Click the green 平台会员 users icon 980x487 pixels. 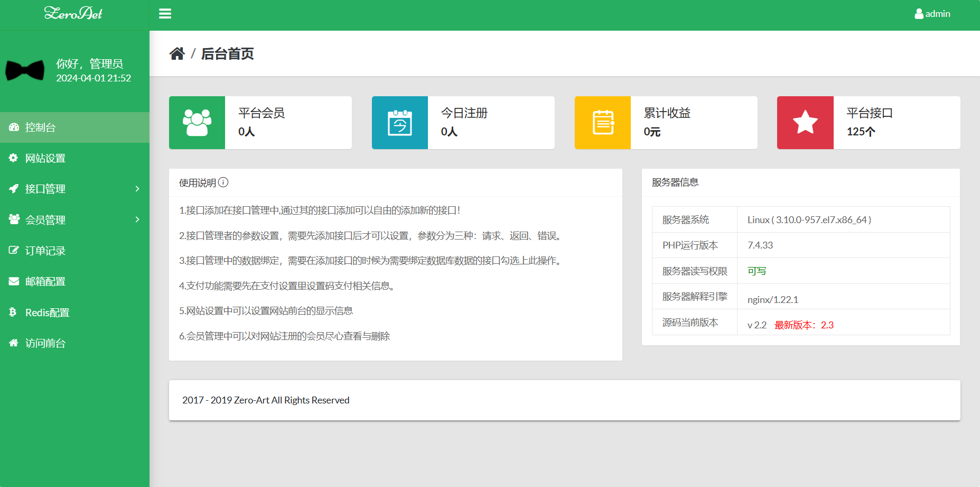197,123
